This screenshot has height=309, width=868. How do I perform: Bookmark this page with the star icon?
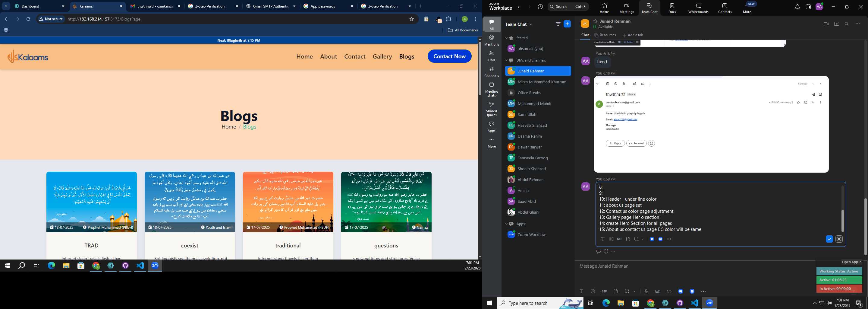[411, 19]
